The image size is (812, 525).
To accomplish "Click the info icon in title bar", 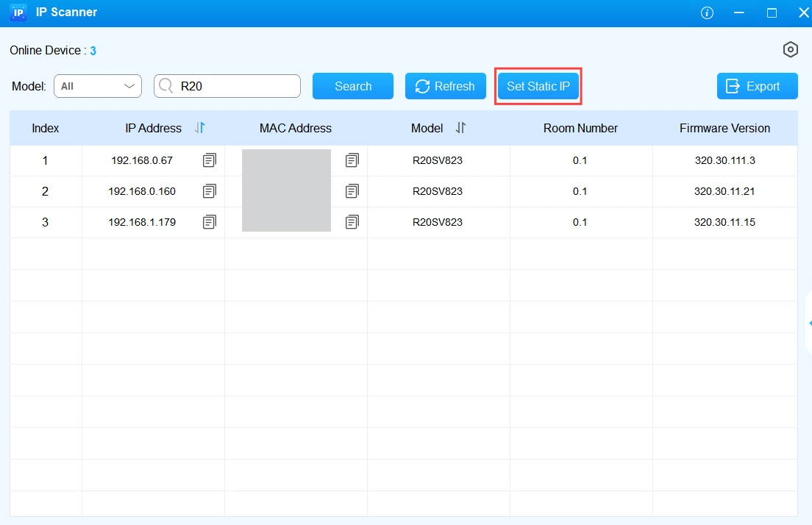I will 707,12.
